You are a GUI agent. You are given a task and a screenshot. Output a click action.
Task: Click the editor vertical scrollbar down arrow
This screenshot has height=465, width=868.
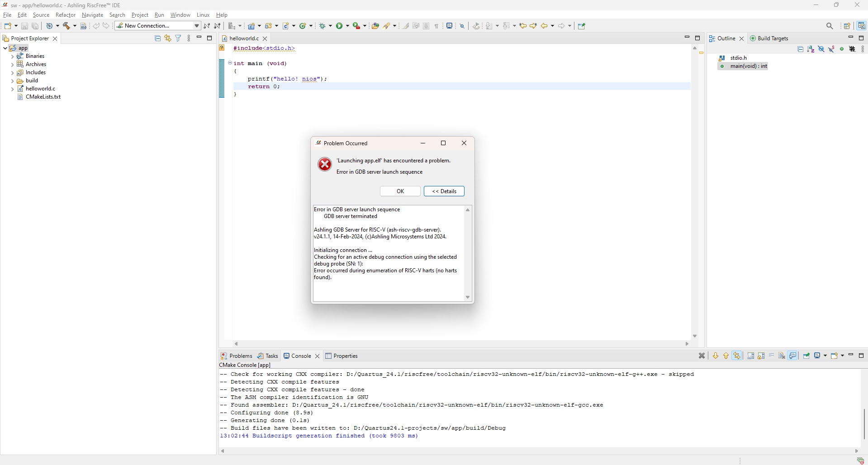click(x=695, y=336)
